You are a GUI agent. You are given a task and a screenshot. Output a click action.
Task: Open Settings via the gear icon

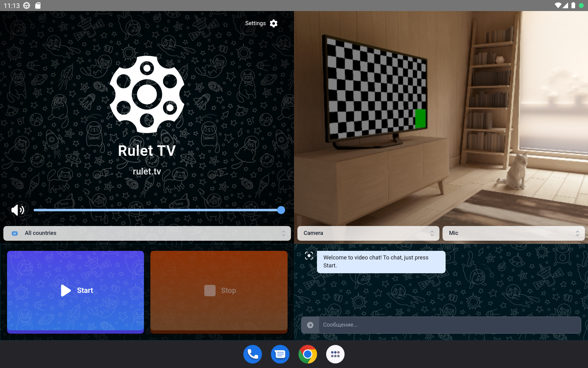pos(273,23)
